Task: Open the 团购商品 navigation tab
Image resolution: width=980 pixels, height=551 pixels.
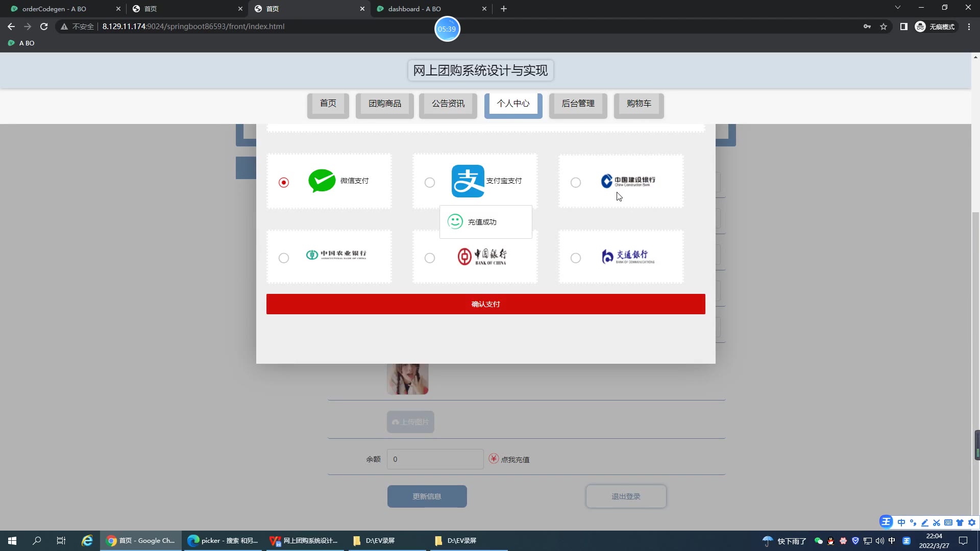Action: 385,104
